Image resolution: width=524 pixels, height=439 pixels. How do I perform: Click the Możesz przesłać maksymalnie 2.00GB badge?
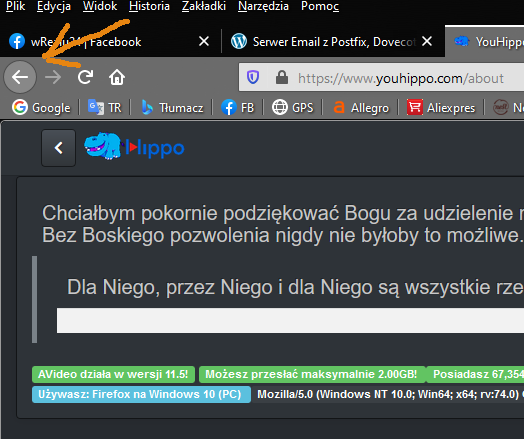[311, 374]
